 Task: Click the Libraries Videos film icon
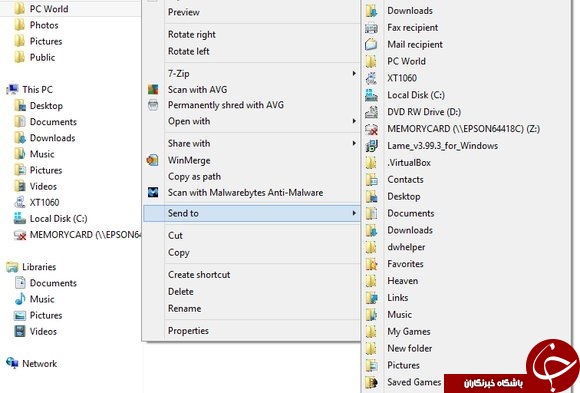pyautogui.click(x=20, y=331)
